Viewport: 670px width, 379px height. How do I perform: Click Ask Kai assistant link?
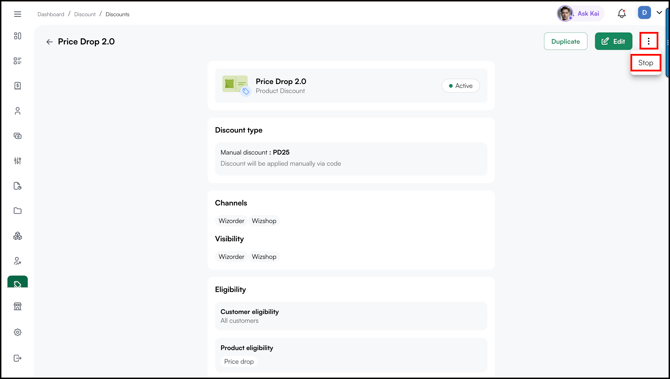coord(588,14)
